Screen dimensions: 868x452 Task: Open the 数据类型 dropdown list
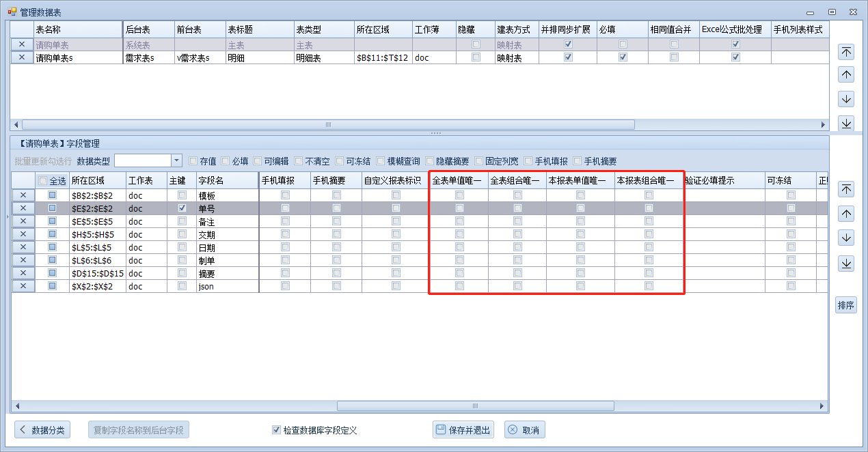pyautogui.click(x=177, y=160)
